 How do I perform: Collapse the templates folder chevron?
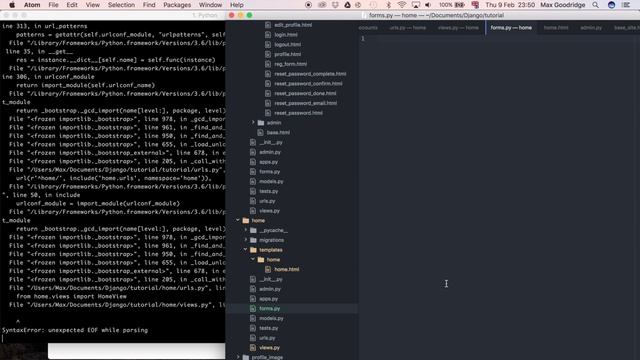(x=246, y=250)
